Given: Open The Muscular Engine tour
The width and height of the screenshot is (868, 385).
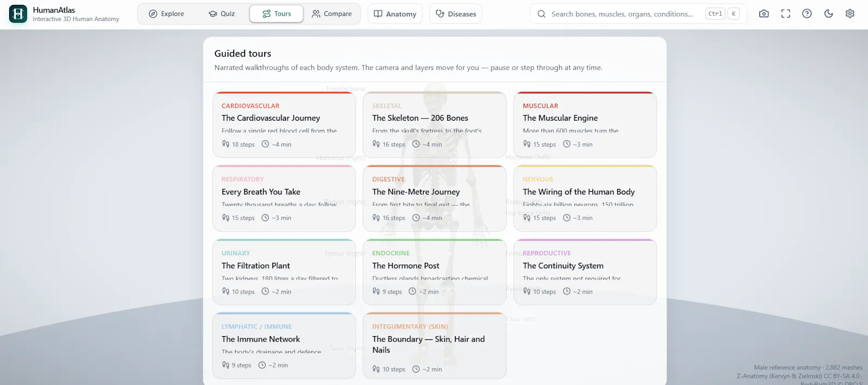Looking at the screenshot, I should click(x=585, y=125).
